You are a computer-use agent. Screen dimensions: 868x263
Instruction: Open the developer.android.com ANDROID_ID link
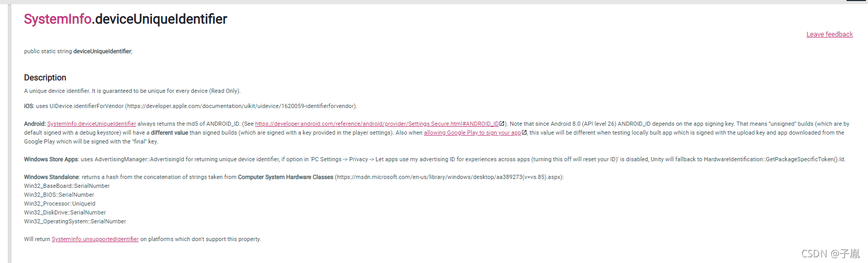(x=377, y=124)
